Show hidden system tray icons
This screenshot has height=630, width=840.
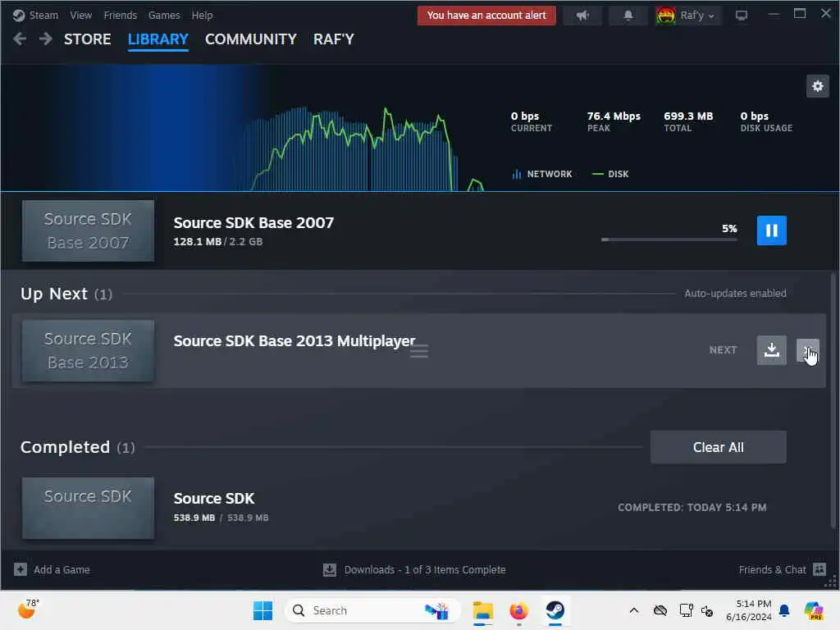634,610
